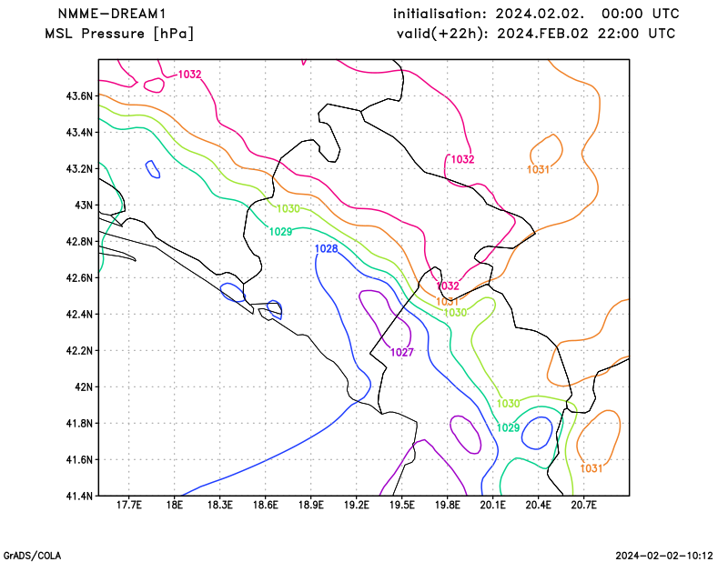Click the blue 1028 contour label

coord(327,249)
